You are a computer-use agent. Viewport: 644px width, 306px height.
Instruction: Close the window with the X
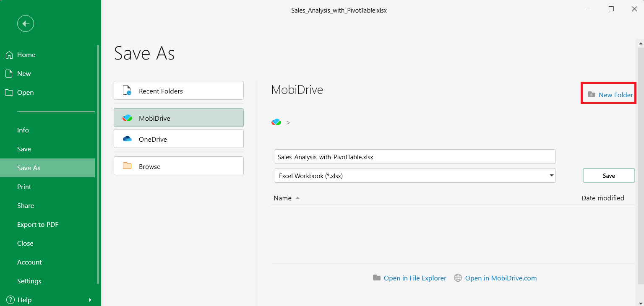[x=634, y=9]
